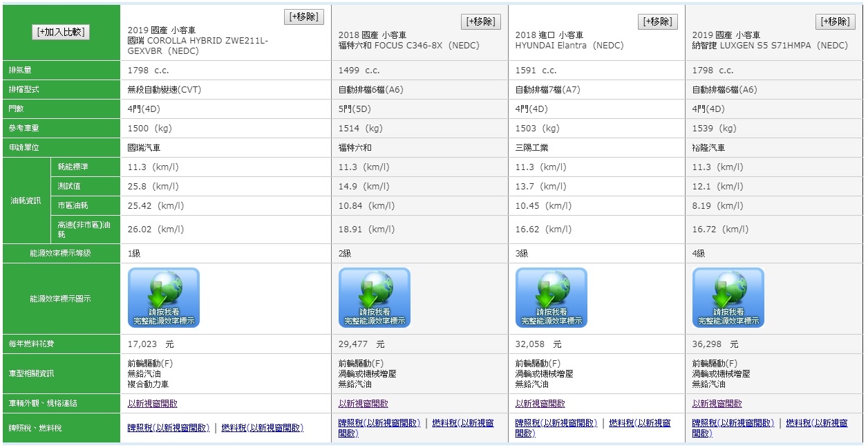This screenshot has height=448, width=868.
Task: Select the 參考車重 row header
Action: pyautogui.click(x=62, y=129)
